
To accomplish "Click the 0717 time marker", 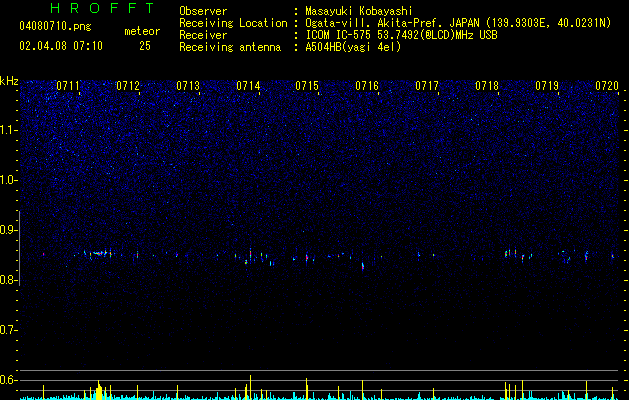I will click(x=427, y=86).
